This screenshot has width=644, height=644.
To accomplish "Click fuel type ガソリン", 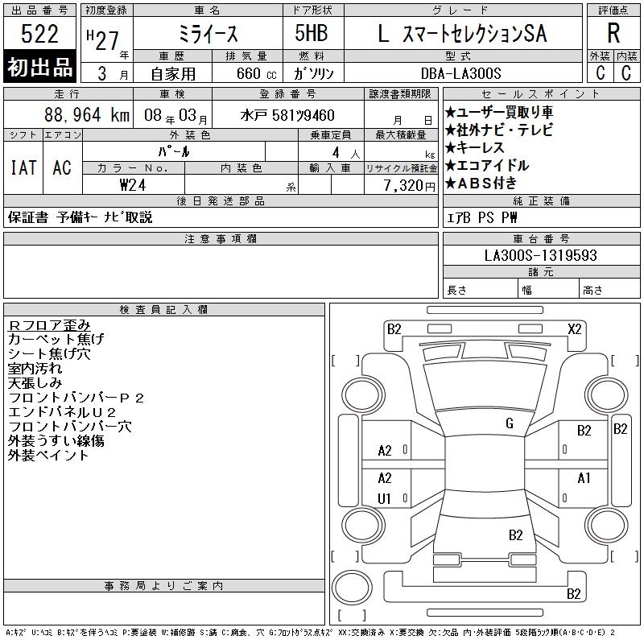I will tap(313, 74).
